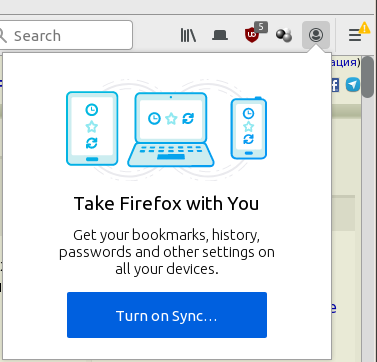Screen dimensions: 377x362
Task: Click the blue link ending in ация)
Action: point(346,63)
